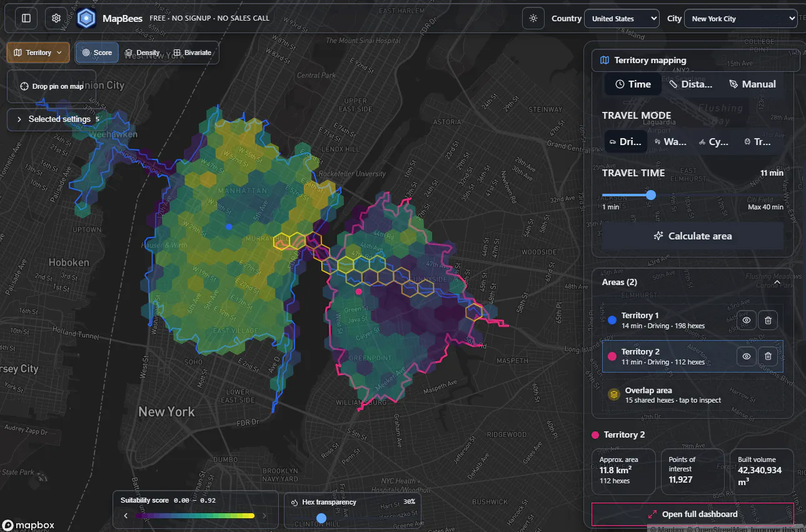806x532 pixels.
Task: Click Drop pin on map
Action: [51, 86]
